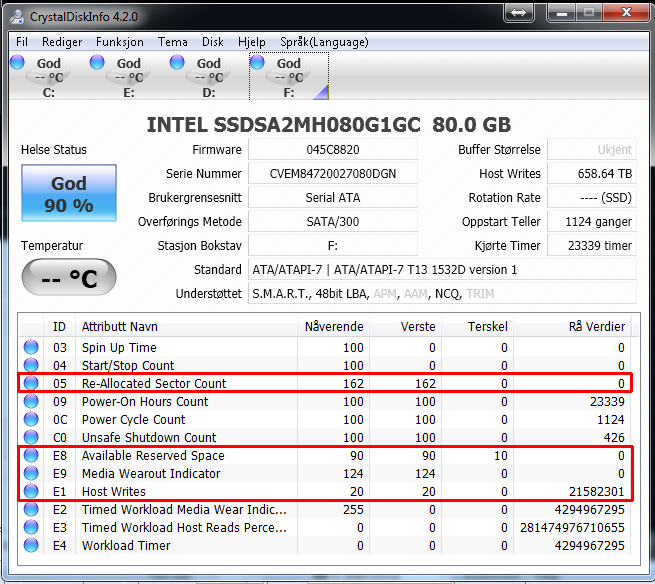Select the Media Wearout Indicator attribute name

[x=151, y=473]
